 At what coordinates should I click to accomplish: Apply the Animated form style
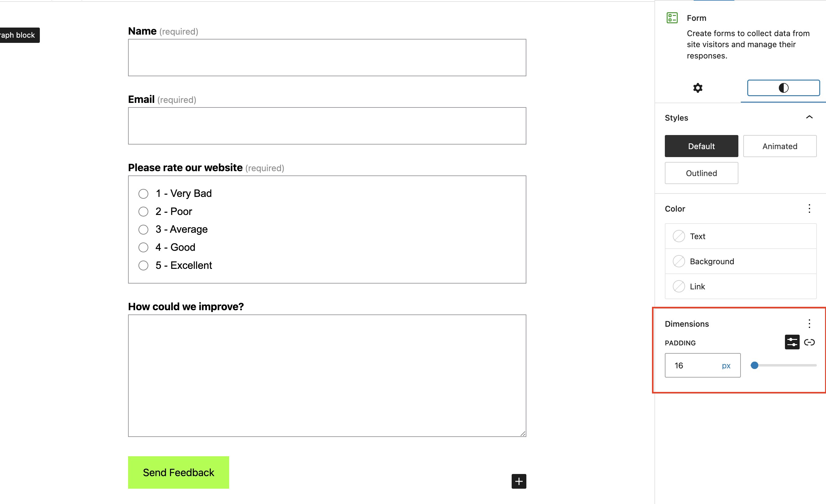[780, 146]
